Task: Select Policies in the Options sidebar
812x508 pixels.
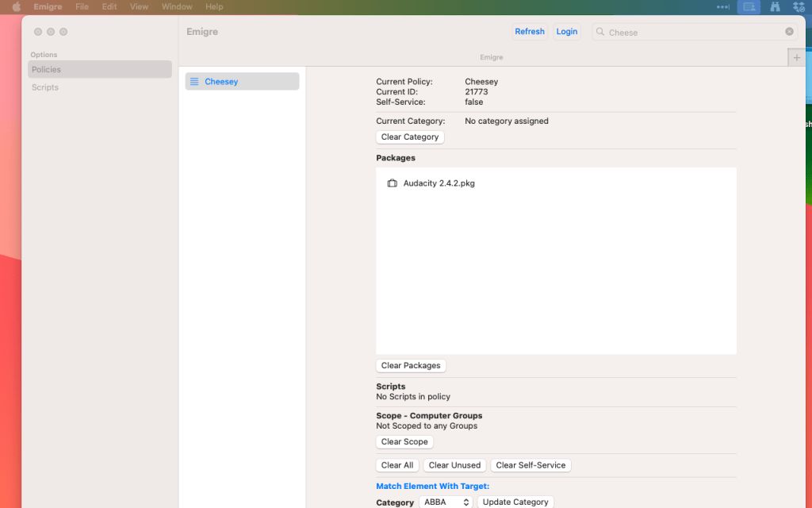Action: (x=46, y=70)
